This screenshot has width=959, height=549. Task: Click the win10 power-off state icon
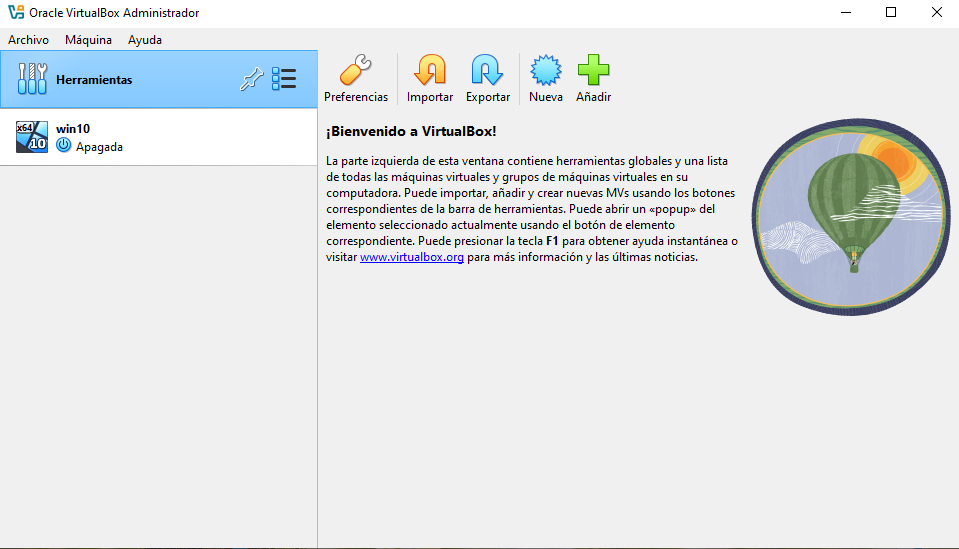pyautogui.click(x=64, y=146)
